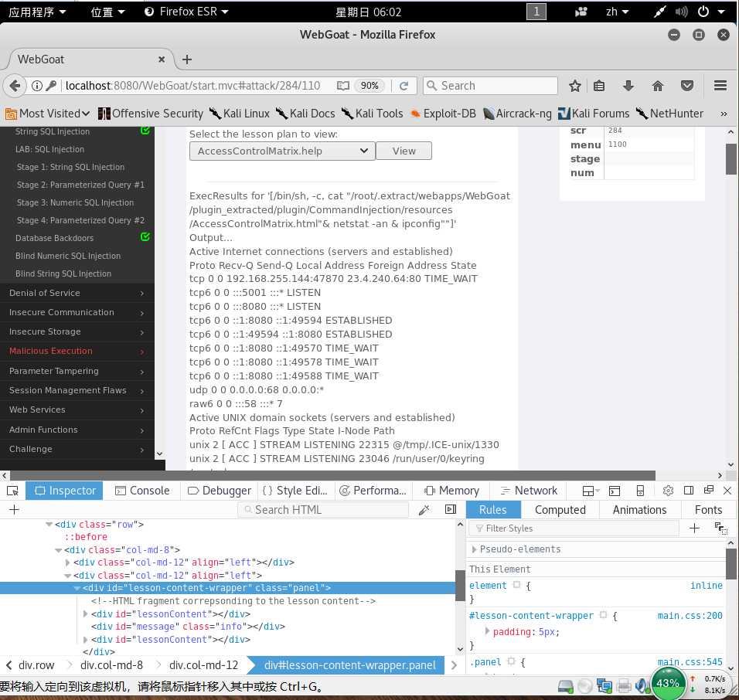The image size is (739, 700).
Task: Switch to the Console devtools tab
Action: (x=142, y=491)
